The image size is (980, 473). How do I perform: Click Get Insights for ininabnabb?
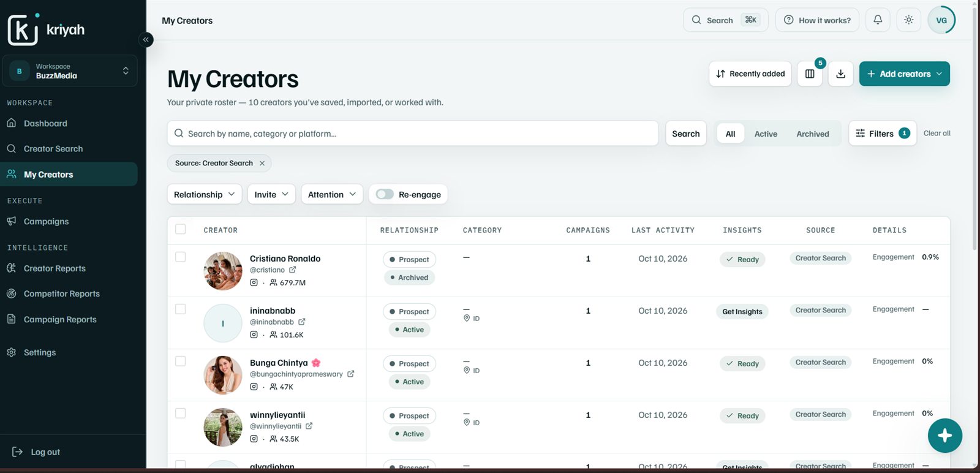(742, 312)
